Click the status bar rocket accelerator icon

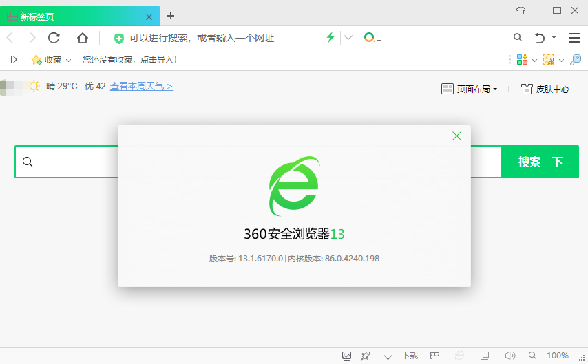(x=365, y=356)
